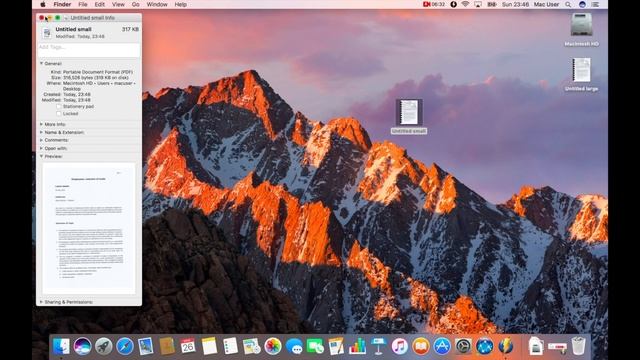640x360 pixels.
Task: Open Contacts brown book in Dock
Action: pyautogui.click(x=167, y=347)
